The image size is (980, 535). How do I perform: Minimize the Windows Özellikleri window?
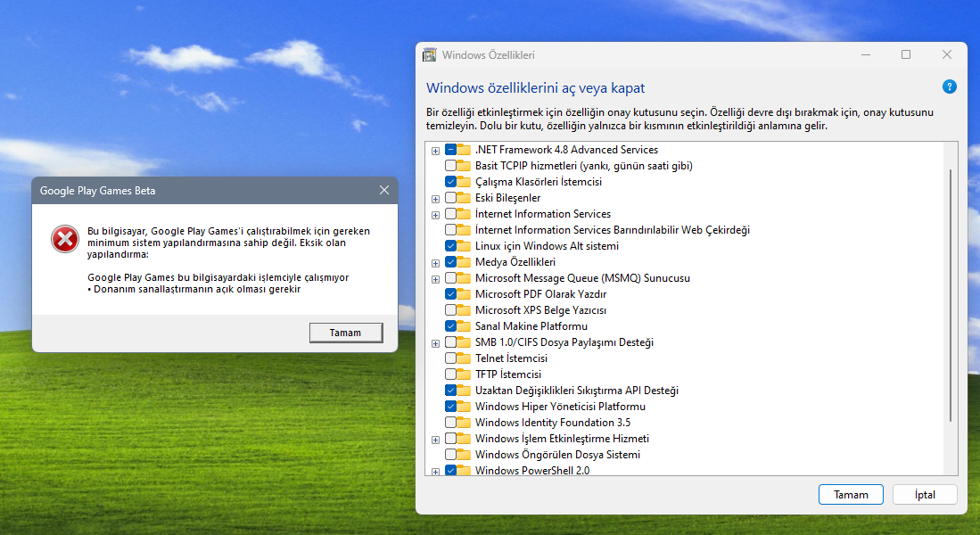(x=866, y=55)
